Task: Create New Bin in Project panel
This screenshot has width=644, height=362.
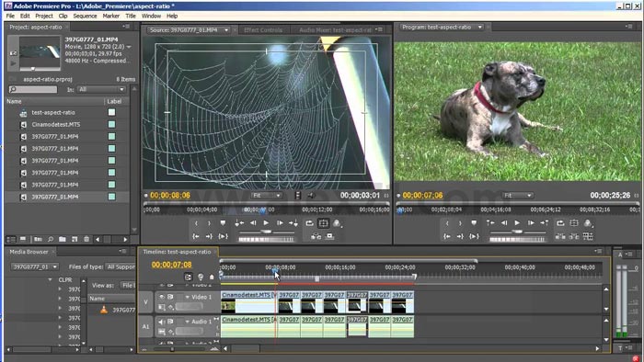Action: (62, 239)
